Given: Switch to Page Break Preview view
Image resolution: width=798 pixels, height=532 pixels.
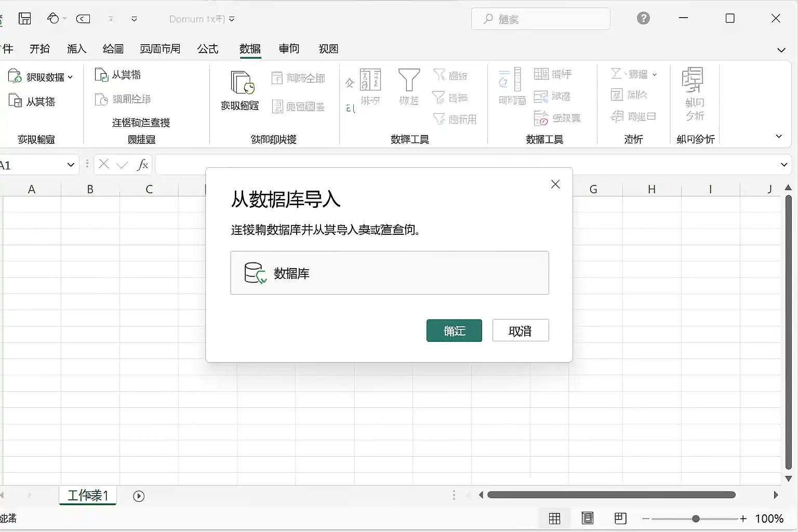Looking at the screenshot, I should click(x=620, y=518).
